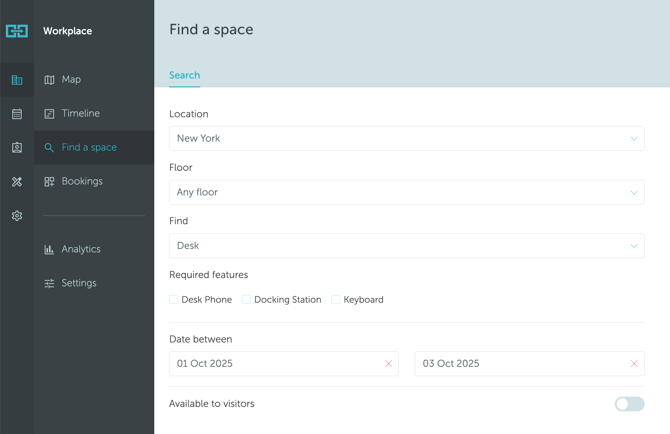Switch to the Search tab
Viewport: 670px width, 434px height.
pyautogui.click(x=184, y=75)
